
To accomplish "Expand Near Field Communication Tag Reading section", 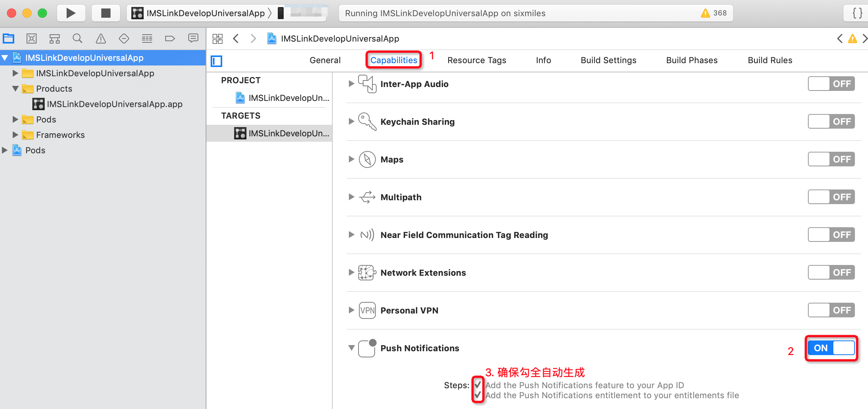I will [x=351, y=235].
